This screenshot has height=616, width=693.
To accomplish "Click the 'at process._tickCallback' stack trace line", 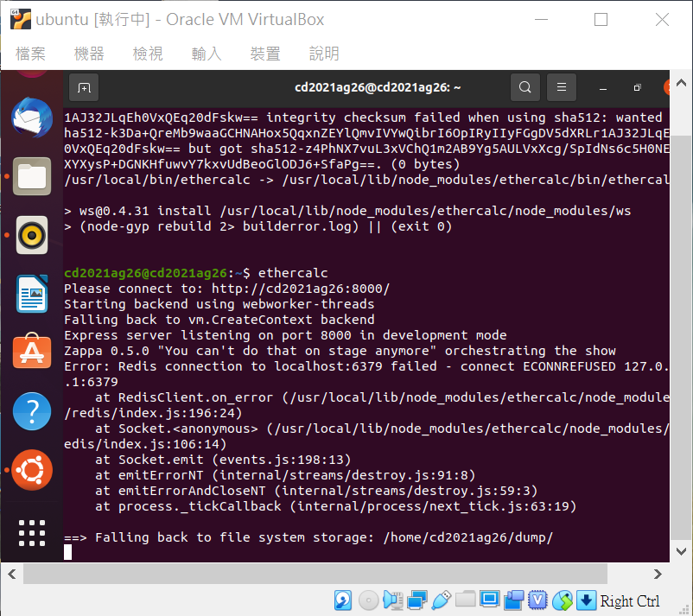I will [x=336, y=506].
